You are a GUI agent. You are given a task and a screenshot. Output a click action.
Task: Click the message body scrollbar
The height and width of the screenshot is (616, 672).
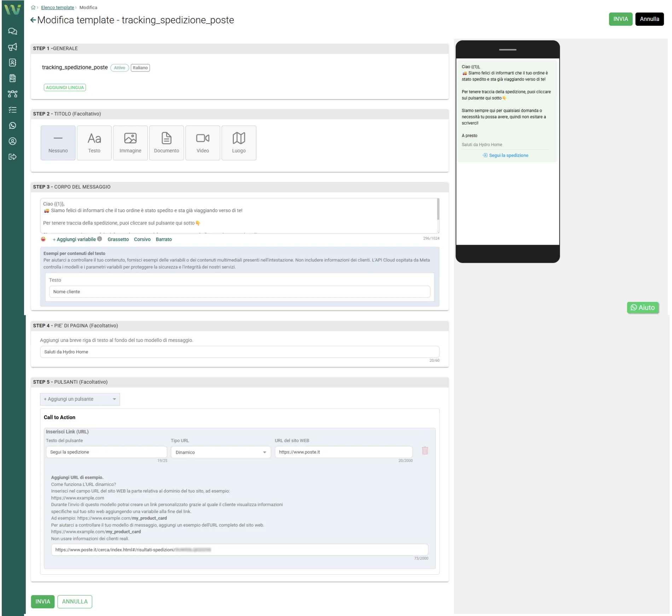click(438, 209)
